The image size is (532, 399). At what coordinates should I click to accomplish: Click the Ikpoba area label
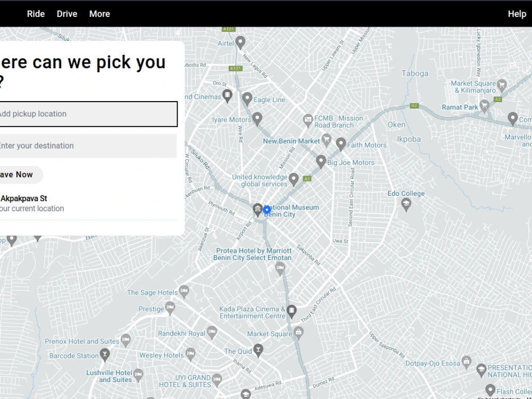pyautogui.click(x=409, y=139)
